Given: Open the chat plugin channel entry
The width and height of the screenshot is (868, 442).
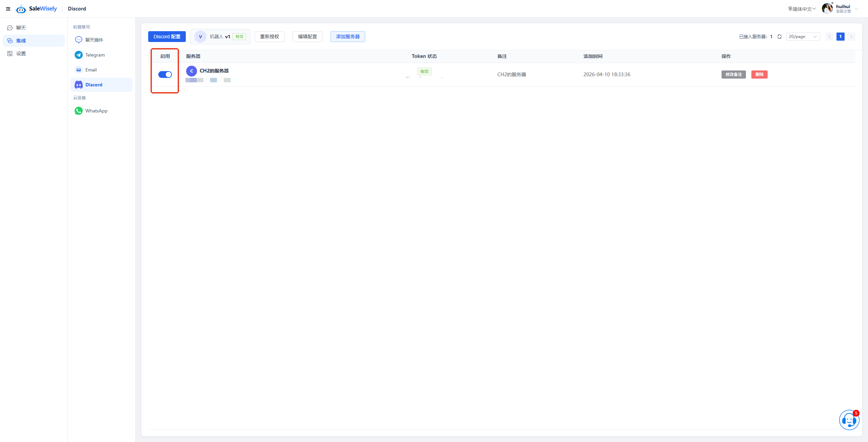Looking at the screenshot, I should (101, 40).
